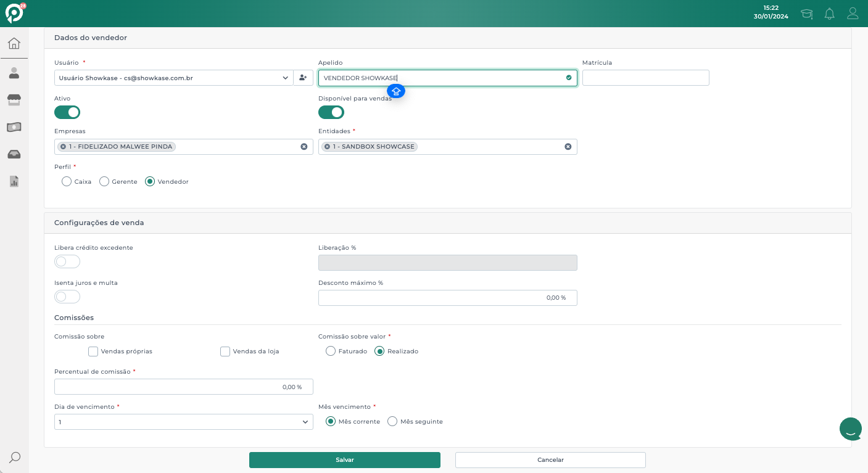868x473 pixels.
Task: Open the reports chart sidebar icon
Action: [x=14, y=181]
